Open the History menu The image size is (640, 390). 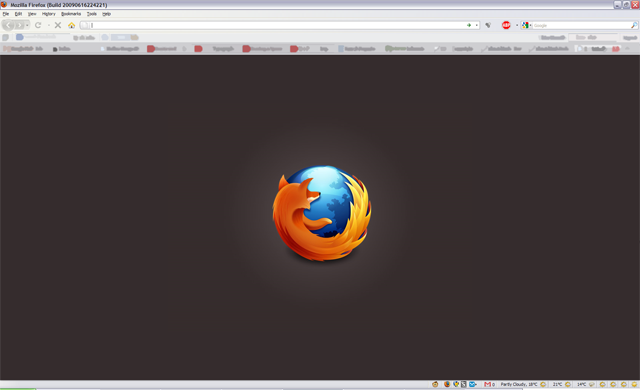point(49,14)
